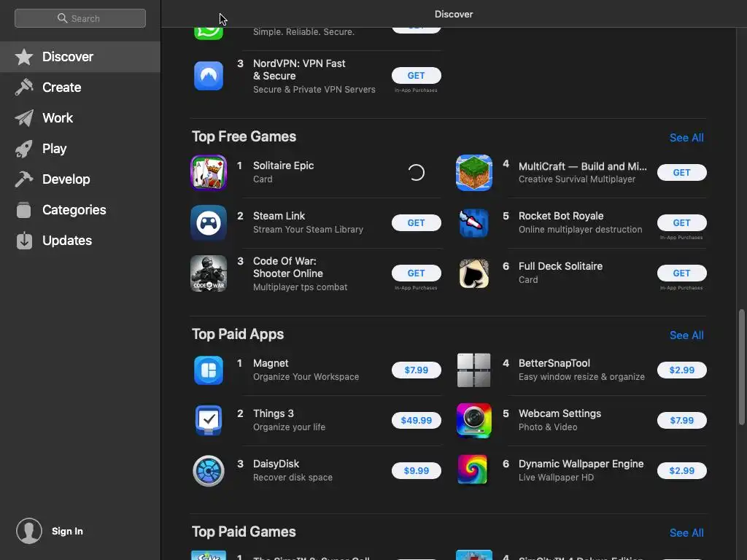The height and width of the screenshot is (560, 747).
Task: Click the BetterSnapTool grid icon
Action: tap(474, 370)
